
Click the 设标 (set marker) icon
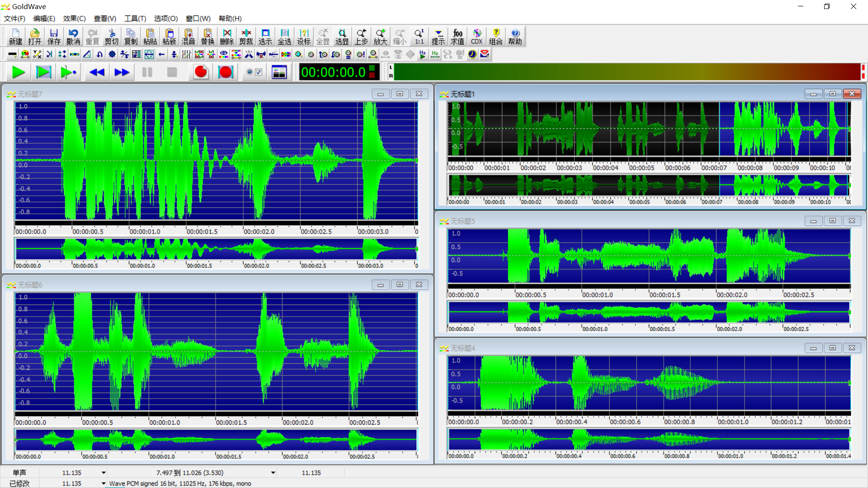coord(304,37)
